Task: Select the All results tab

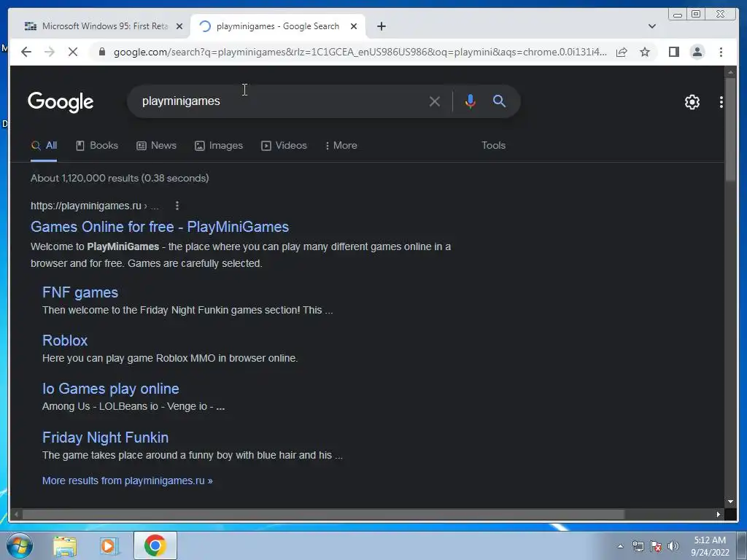Action: coord(44,146)
